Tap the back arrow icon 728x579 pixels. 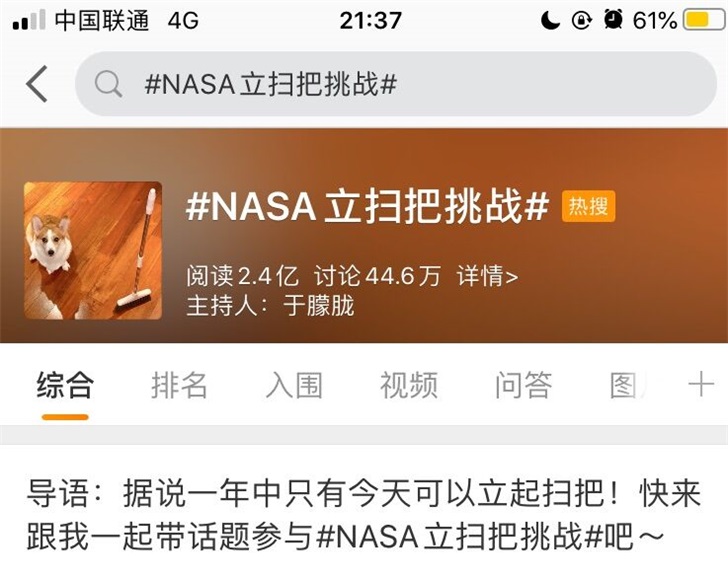[37, 84]
